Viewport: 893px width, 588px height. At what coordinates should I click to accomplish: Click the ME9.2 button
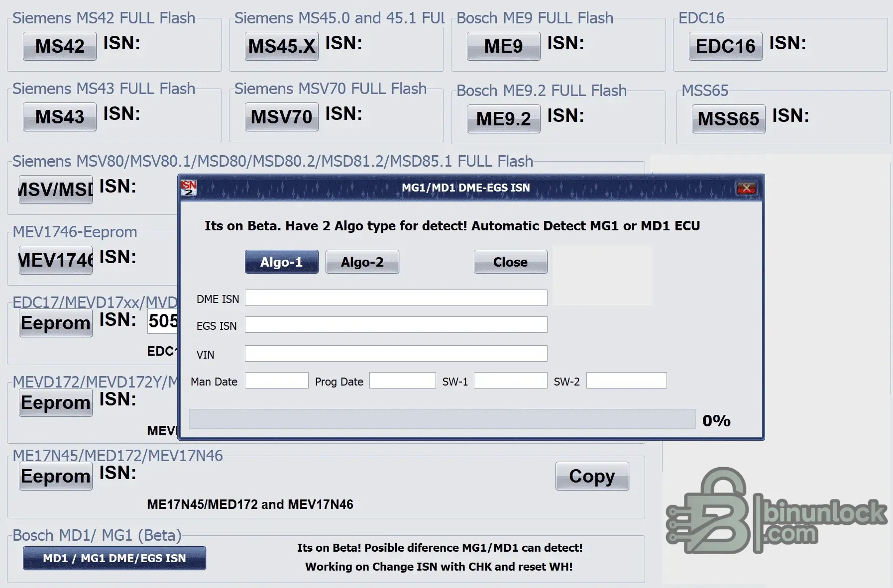coord(504,119)
